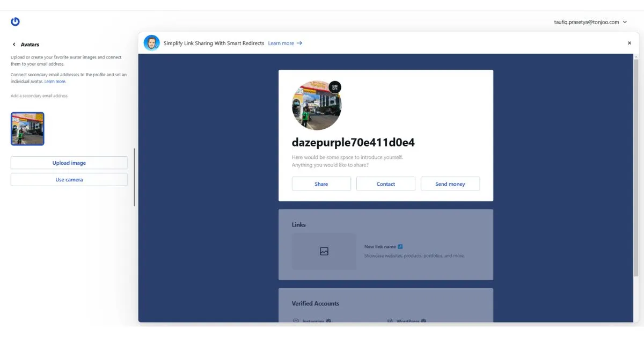The image size is (644, 337).
Task: Click Add a secondary email address
Action: point(39,96)
